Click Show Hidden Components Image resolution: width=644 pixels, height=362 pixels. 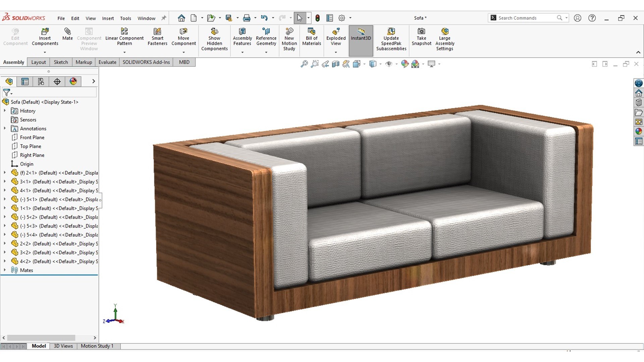(214, 39)
